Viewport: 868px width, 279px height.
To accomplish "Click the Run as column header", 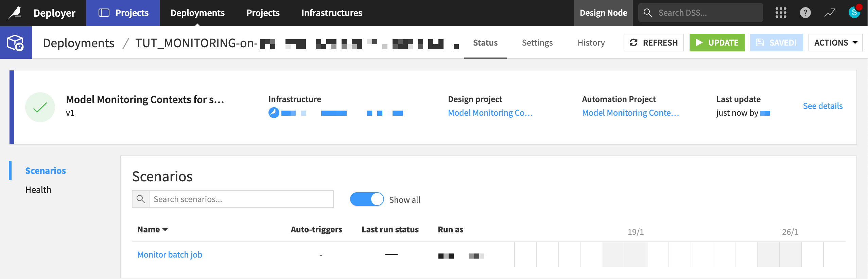I will click(x=450, y=229).
